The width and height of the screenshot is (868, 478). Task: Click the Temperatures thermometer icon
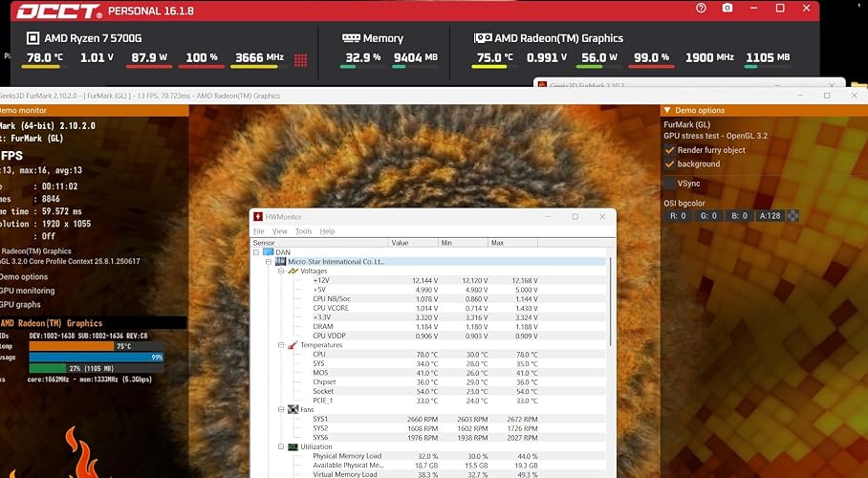point(293,345)
